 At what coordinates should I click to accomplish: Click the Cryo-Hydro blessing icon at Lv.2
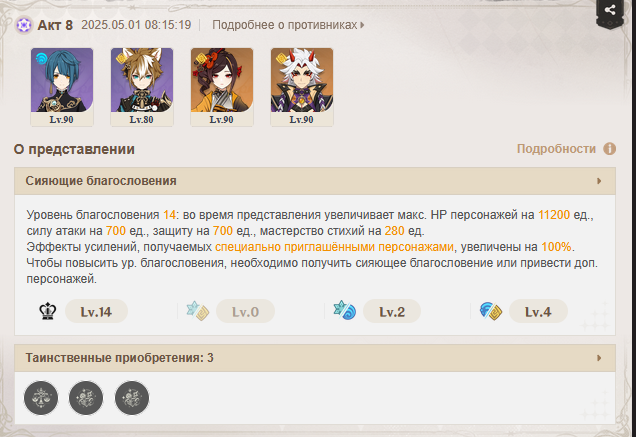[x=344, y=311]
